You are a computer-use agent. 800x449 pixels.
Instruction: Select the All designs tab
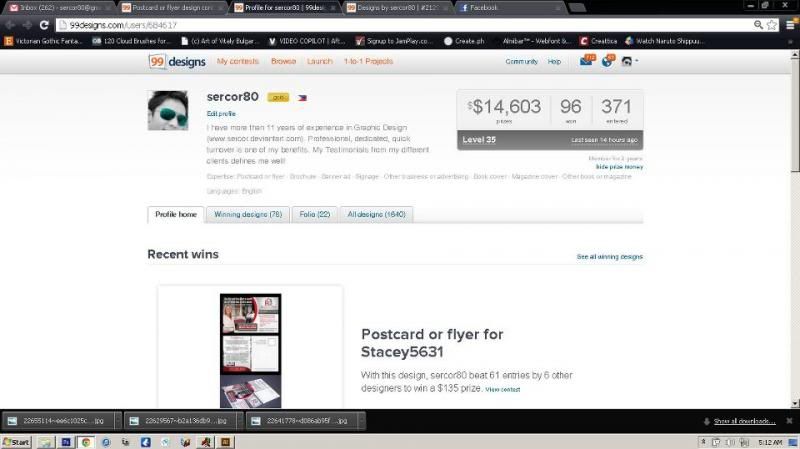(x=377, y=214)
